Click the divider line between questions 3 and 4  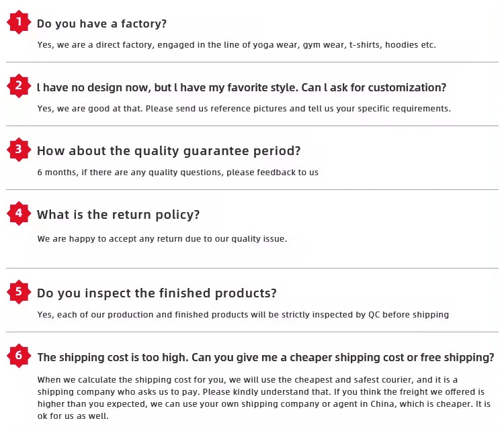[252, 189]
